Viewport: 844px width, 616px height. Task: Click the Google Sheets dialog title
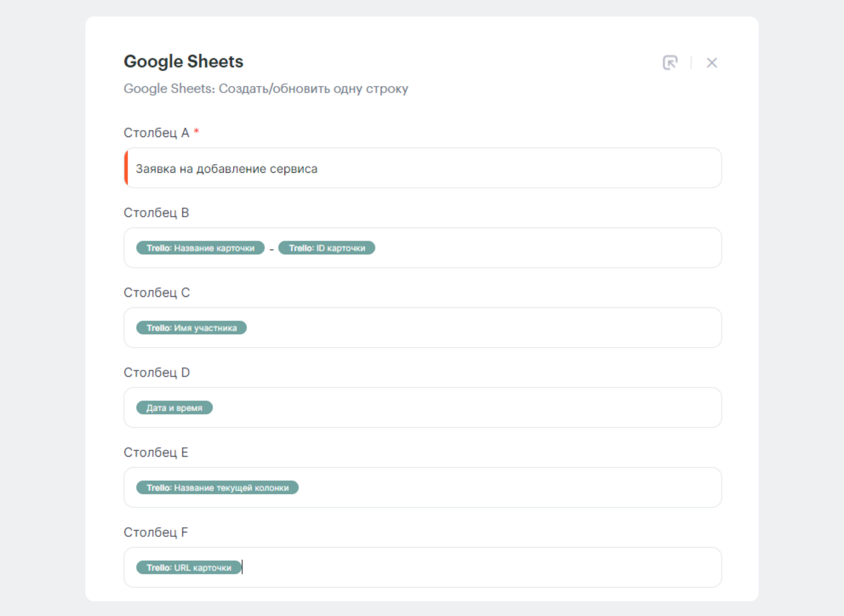point(183,62)
